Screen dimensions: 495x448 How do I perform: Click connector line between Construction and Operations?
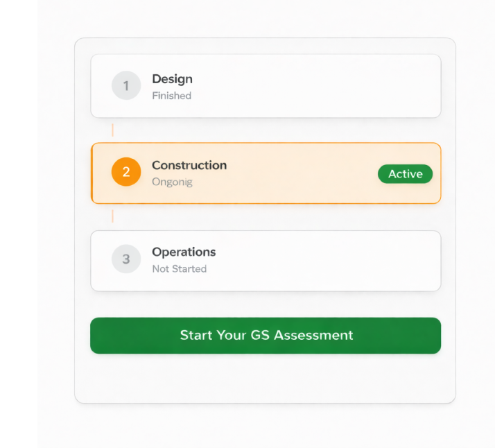point(112,217)
